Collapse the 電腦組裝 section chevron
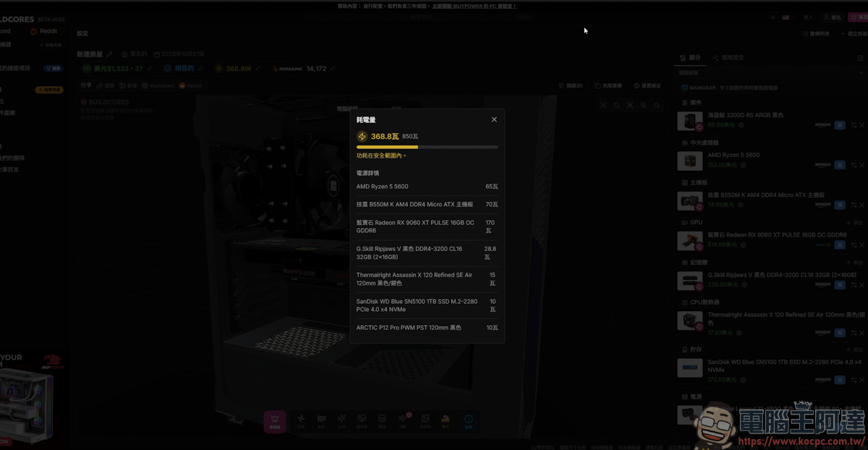 pos(861,73)
